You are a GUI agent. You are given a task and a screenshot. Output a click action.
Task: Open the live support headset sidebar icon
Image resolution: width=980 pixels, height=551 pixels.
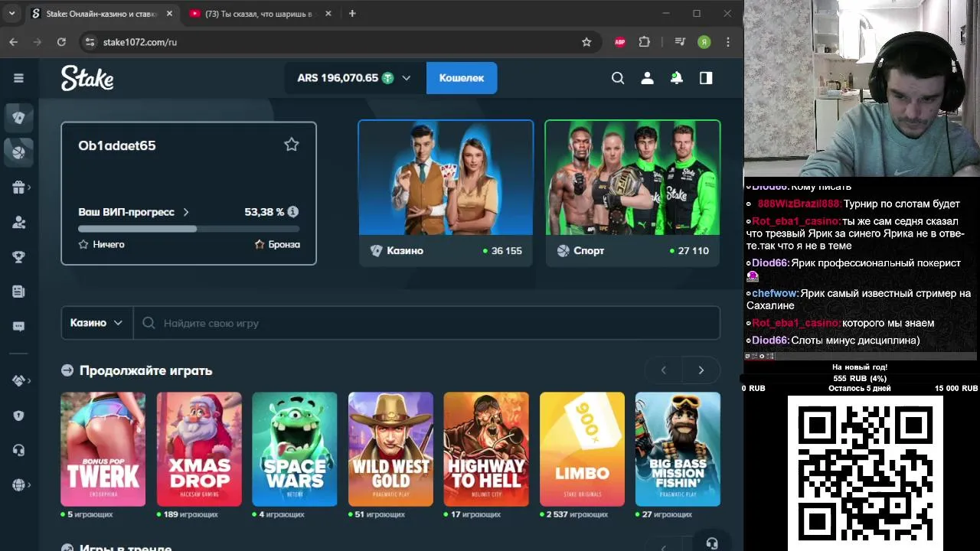18,450
